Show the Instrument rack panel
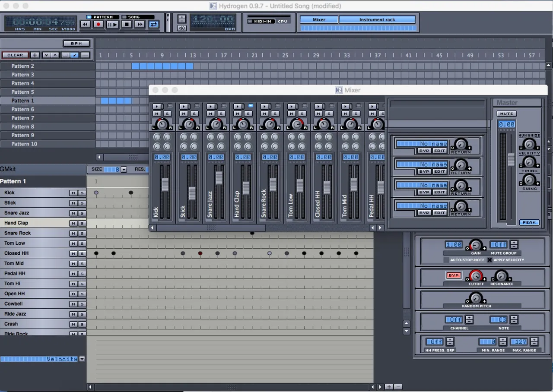This screenshot has width=553, height=392. tap(377, 19)
